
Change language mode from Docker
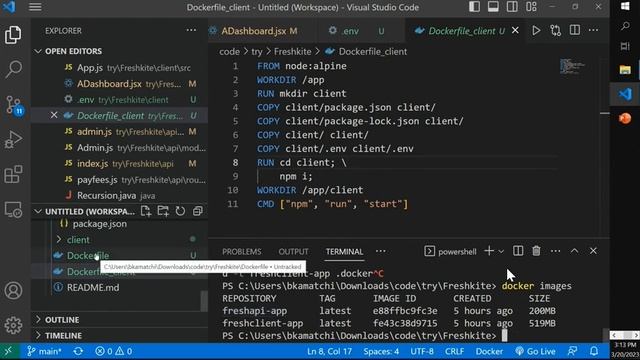(x=489, y=351)
